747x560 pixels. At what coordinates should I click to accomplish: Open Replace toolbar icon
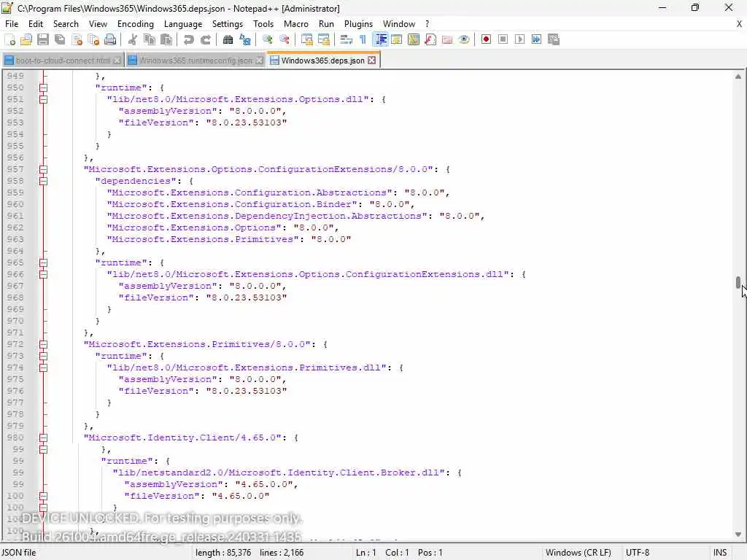point(245,39)
